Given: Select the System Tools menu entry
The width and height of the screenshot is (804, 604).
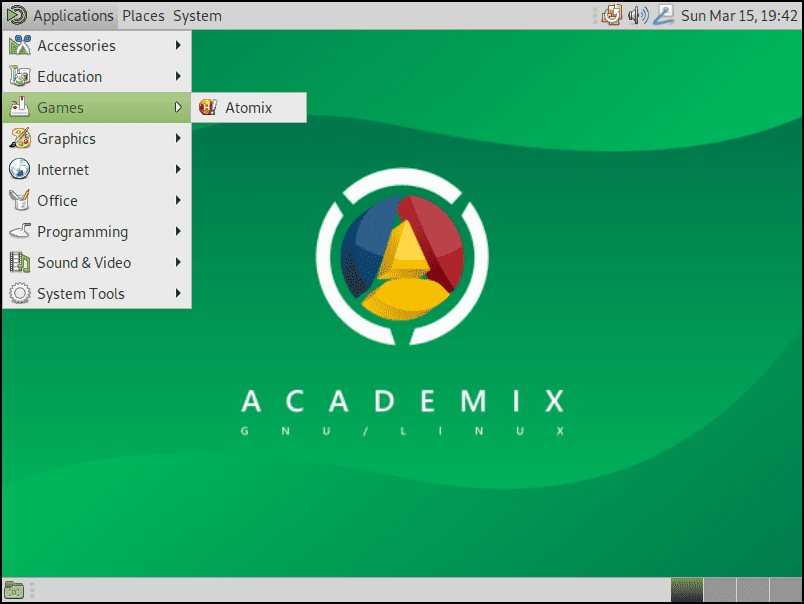Looking at the screenshot, I should 97,293.
